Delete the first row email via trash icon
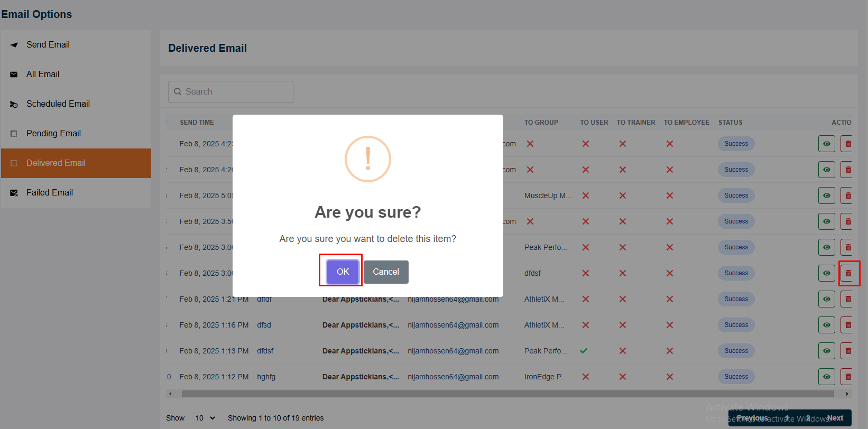Screen dimensions: 868x429 tap(847, 144)
